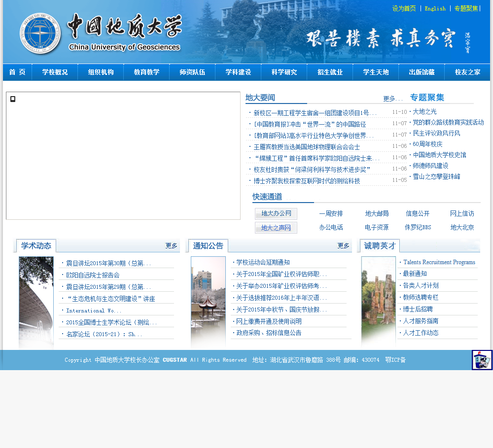This screenshot has height=448, width=493.
Task: Open 更多 in the 通知公告 section
Action: (x=343, y=246)
